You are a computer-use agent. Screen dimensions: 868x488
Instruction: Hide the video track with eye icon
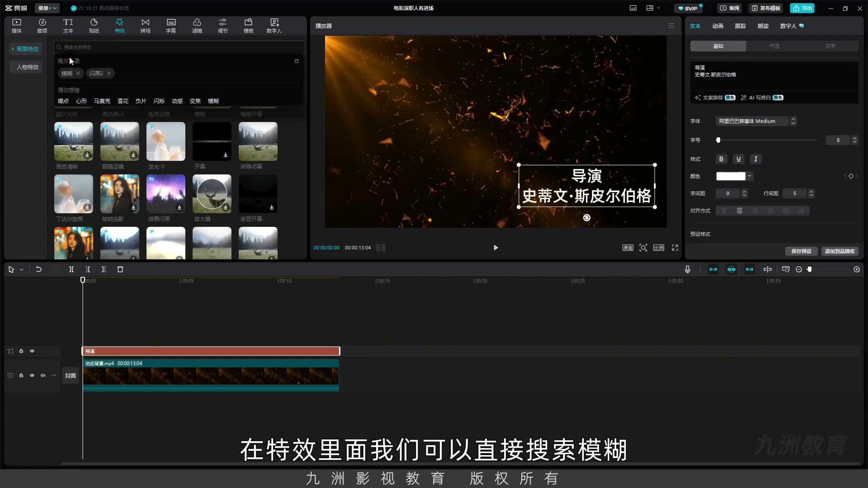click(x=32, y=375)
